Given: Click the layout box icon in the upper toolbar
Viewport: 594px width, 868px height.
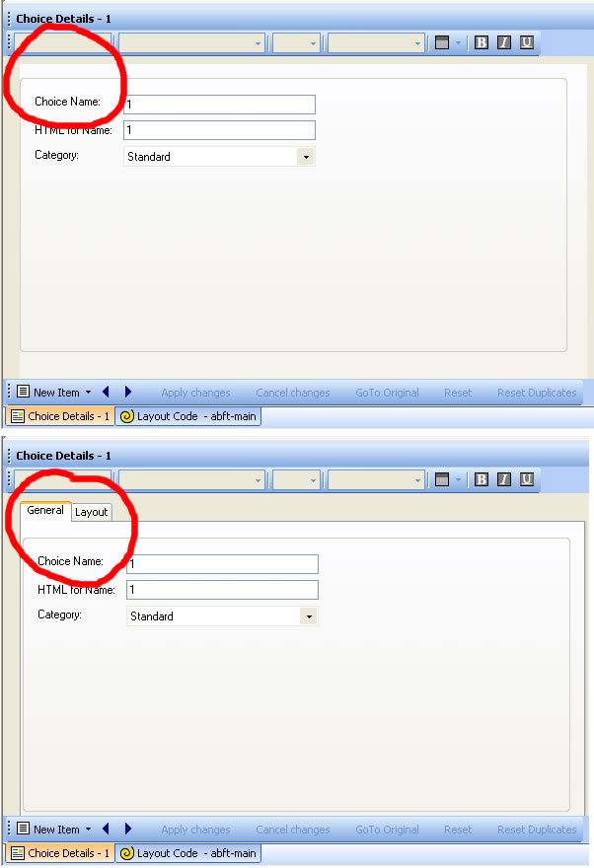Looking at the screenshot, I should click(x=442, y=42).
